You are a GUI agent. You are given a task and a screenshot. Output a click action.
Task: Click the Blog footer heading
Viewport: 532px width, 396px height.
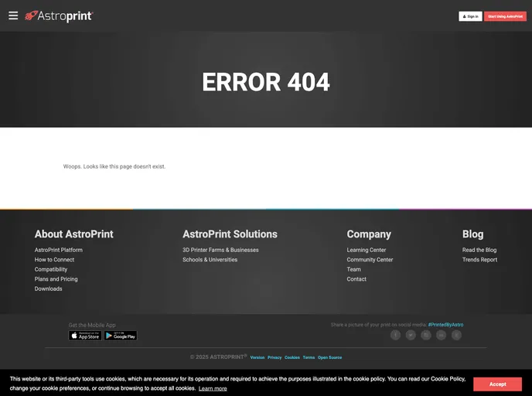pyautogui.click(x=472, y=234)
